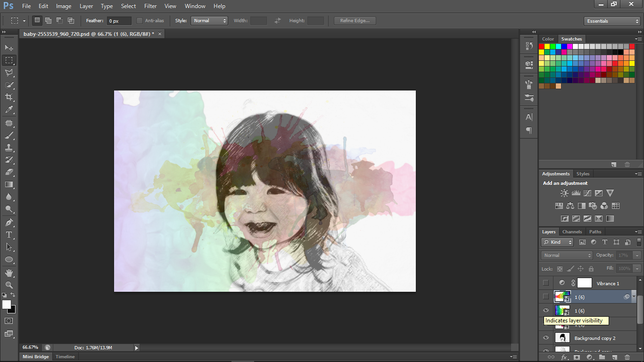Open the layer blend mode dropdown

pos(567,255)
